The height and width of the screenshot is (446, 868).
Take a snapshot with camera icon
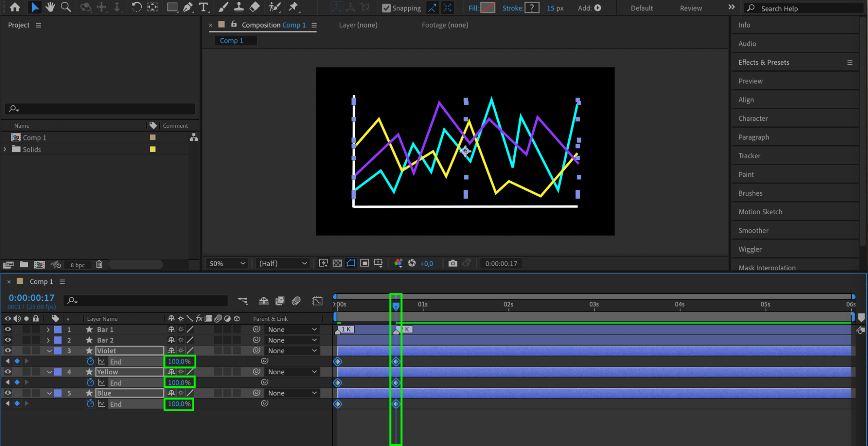(x=452, y=263)
